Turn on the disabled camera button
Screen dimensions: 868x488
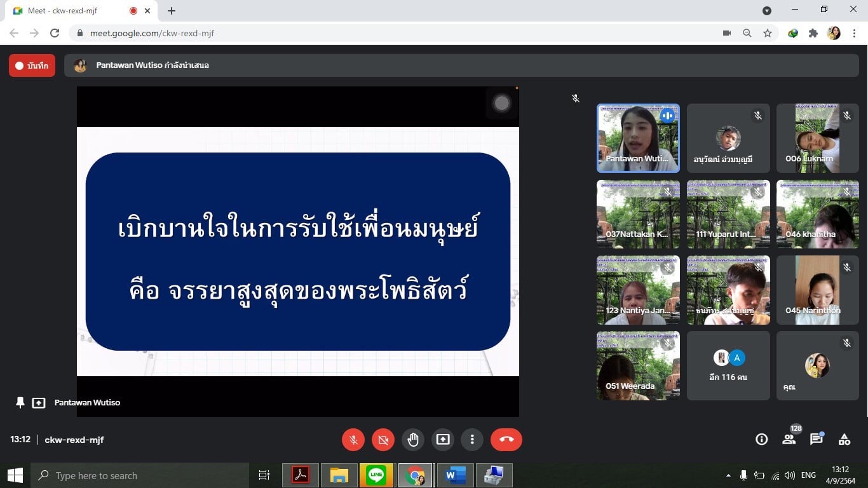coord(383,439)
